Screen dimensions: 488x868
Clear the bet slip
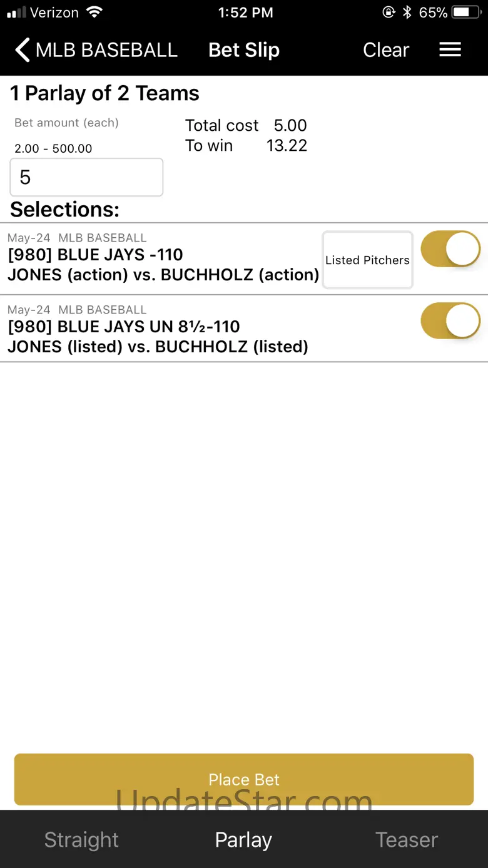click(385, 50)
